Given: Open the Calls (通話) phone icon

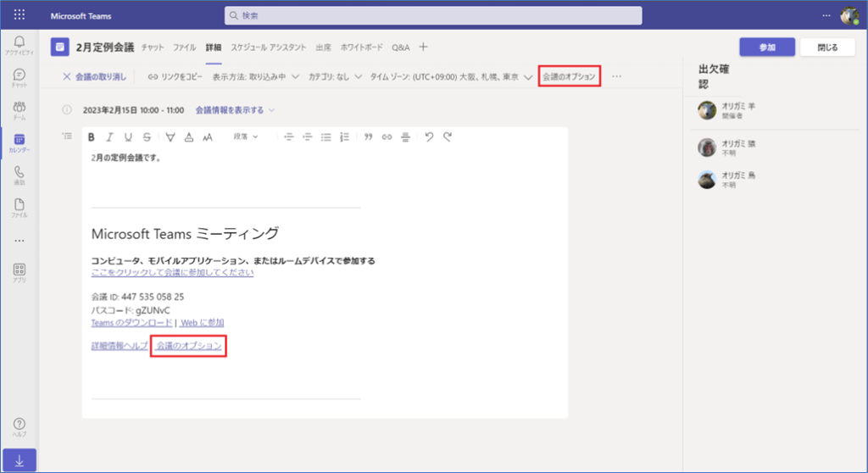Looking at the screenshot, I should (19, 175).
